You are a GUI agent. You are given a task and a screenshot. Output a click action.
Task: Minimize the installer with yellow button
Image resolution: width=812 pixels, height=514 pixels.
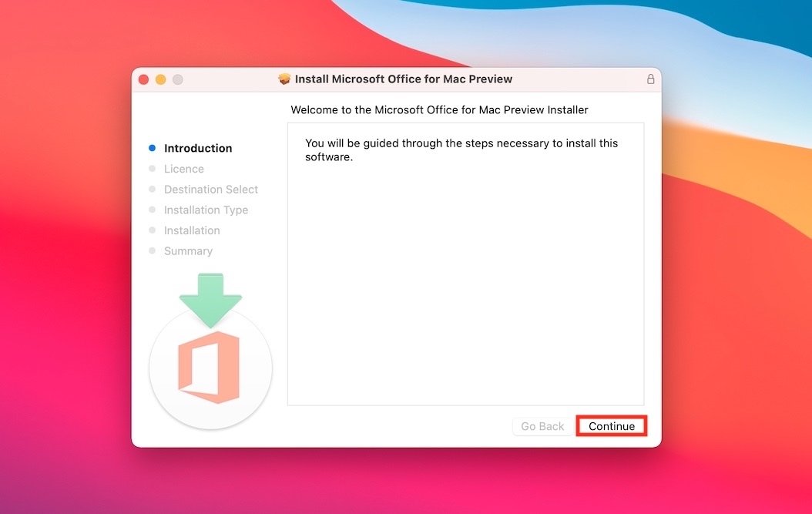pos(160,79)
